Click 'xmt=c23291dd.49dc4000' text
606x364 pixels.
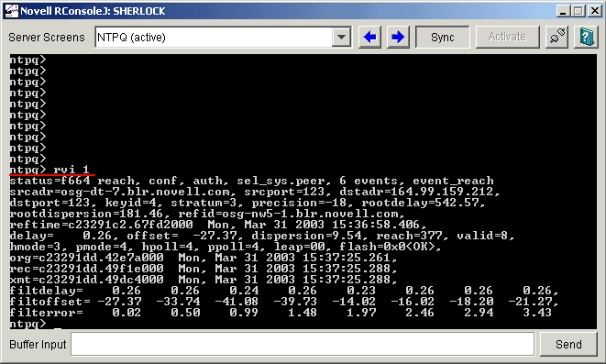pos(86,280)
